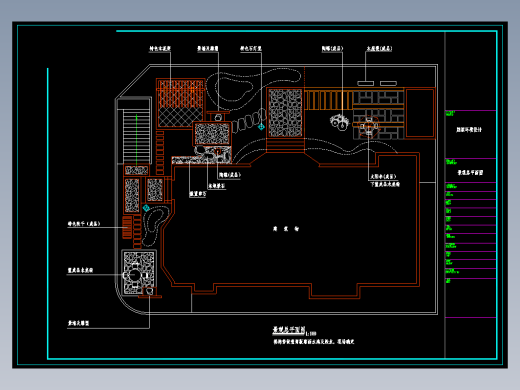Screen dimensions: 520x390
Task: Click the note text line beneath the drawing title
Action: 314,342
